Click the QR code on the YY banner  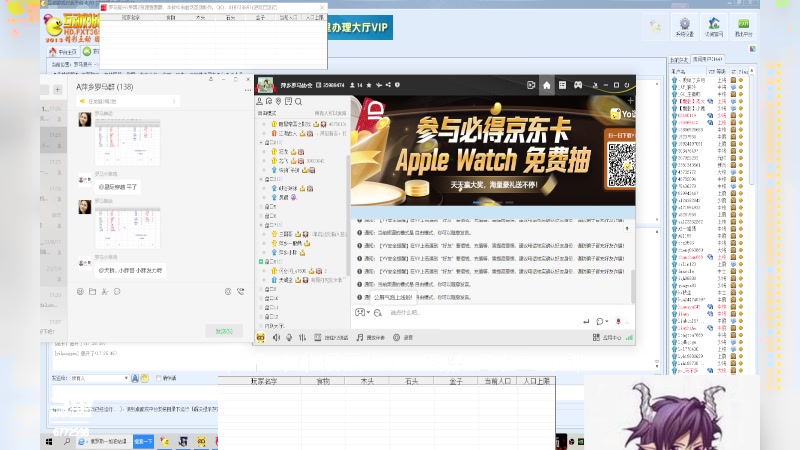click(621, 165)
